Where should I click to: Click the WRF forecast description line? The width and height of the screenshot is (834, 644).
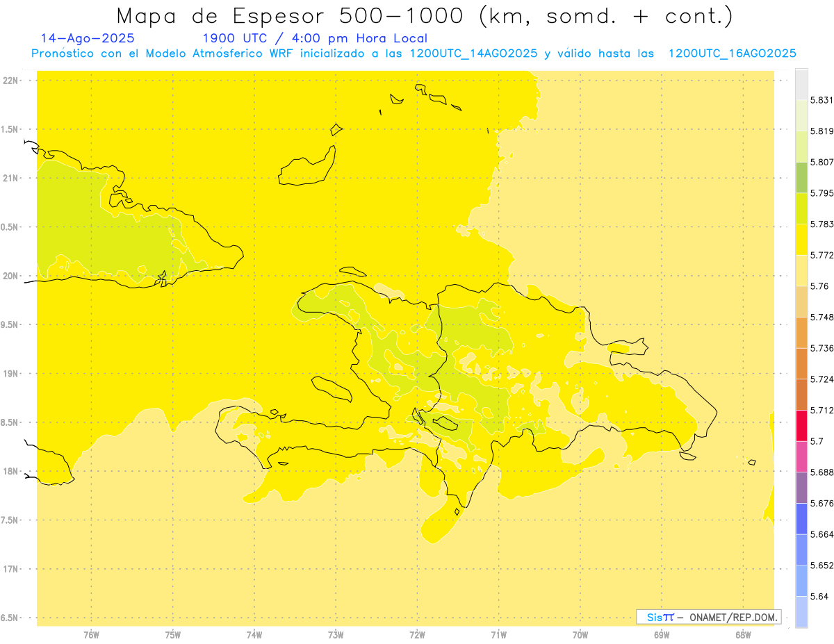[x=414, y=53]
